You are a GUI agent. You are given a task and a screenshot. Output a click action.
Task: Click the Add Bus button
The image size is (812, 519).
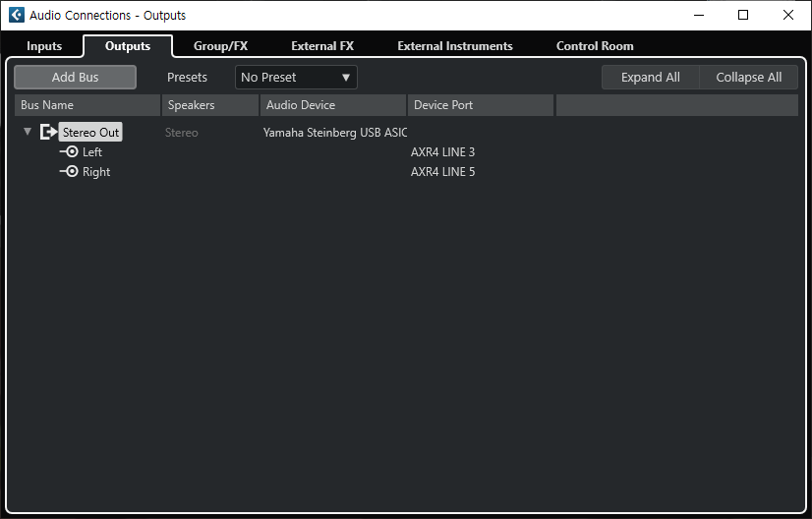point(75,78)
